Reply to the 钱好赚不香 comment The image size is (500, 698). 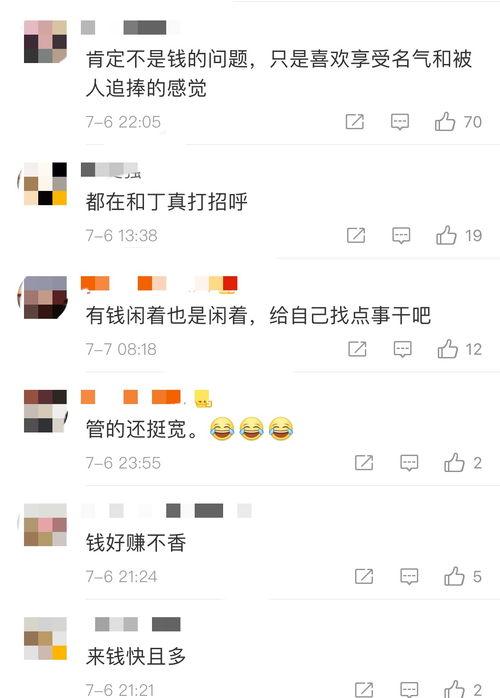pyautogui.click(x=409, y=576)
